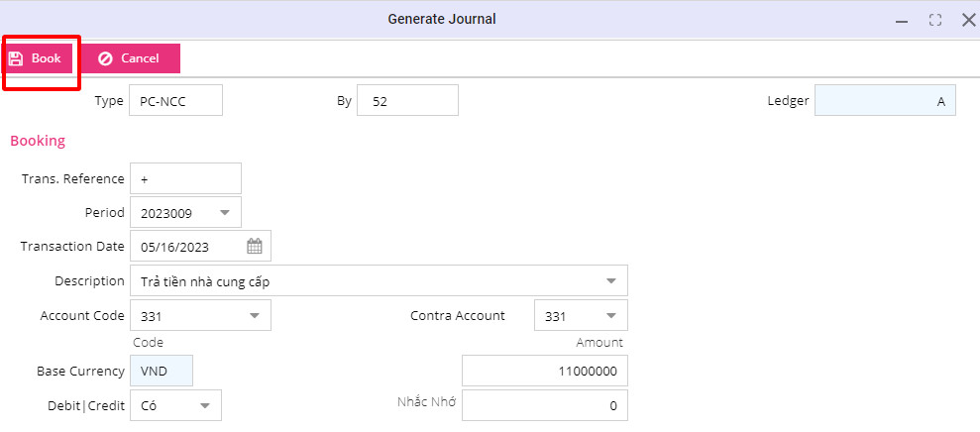Viewport: 980px width, 432px height.
Task: Expand the Period dropdown showing 2023009
Action: (x=224, y=213)
